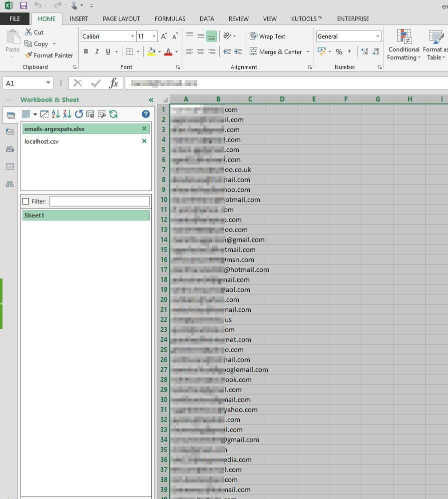Click the Orientation icon
448x499 pixels.
pyautogui.click(x=227, y=36)
